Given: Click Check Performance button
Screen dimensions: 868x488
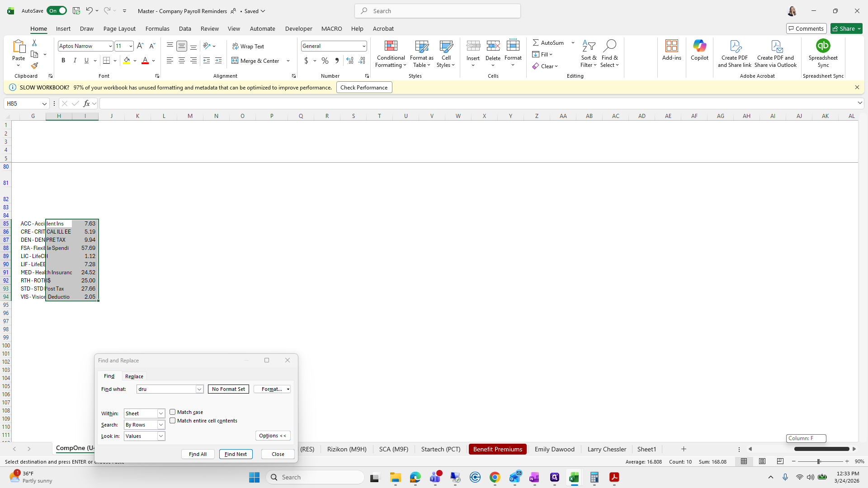Looking at the screenshot, I should coord(364,88).
